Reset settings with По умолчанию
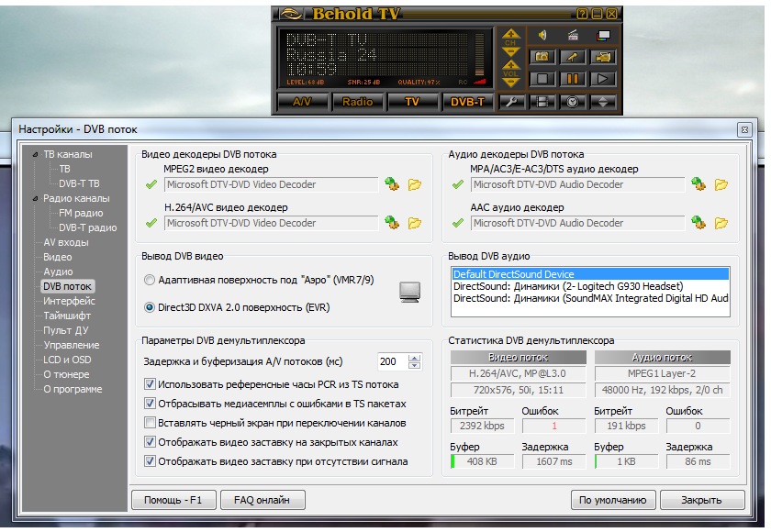 click(x=613, y=500)
